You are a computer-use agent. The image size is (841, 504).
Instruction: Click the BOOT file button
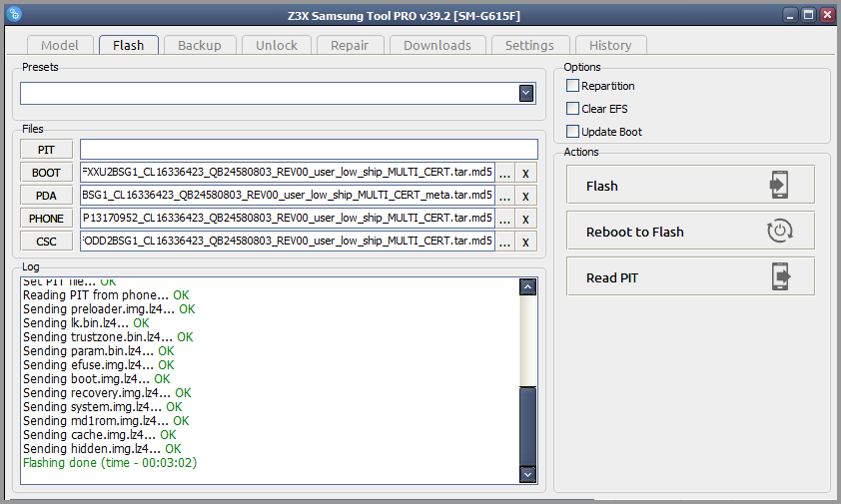[47, 173]
